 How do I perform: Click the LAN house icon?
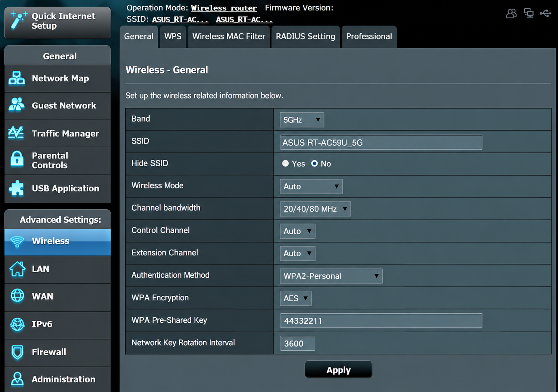point(17,269)
